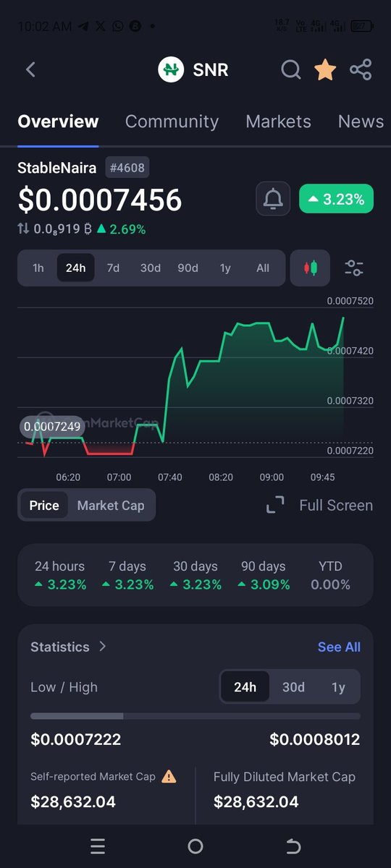391x868 pixels.
Task: Toggle the watchlist star icon
Action: [325, 69]
